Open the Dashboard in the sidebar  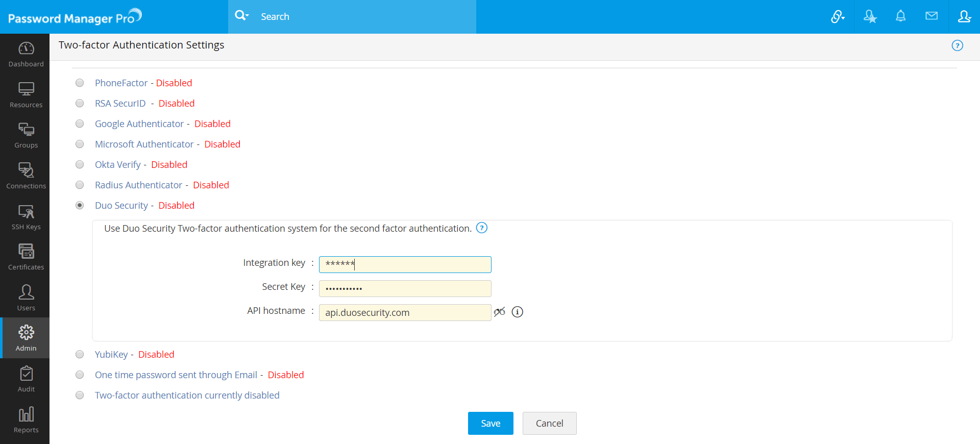coord(26,54)
